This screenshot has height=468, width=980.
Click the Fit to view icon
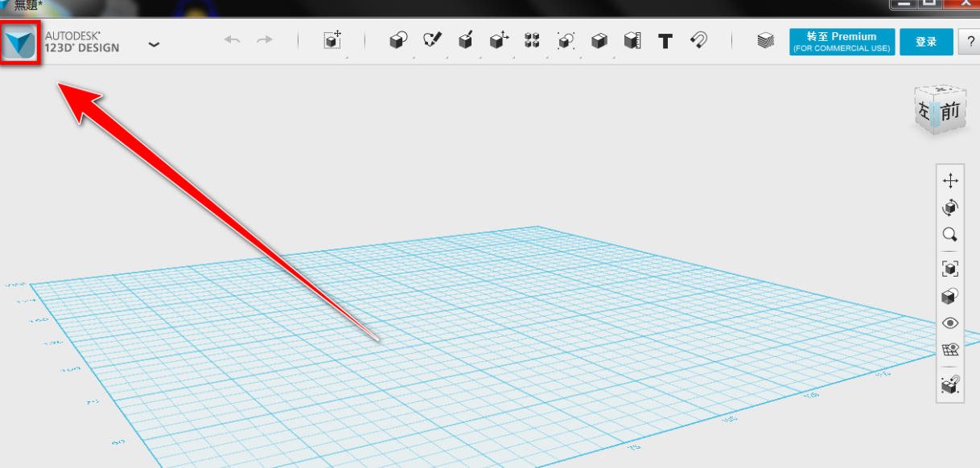[950, 268]
